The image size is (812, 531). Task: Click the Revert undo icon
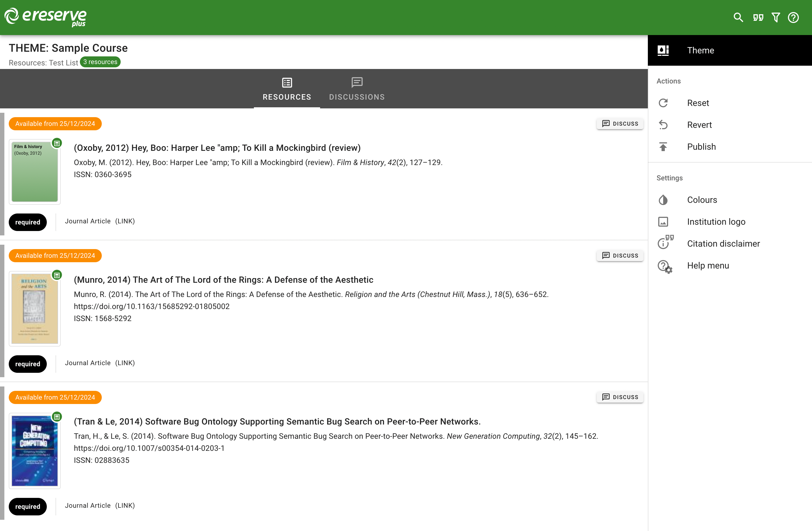coord(663,125)
